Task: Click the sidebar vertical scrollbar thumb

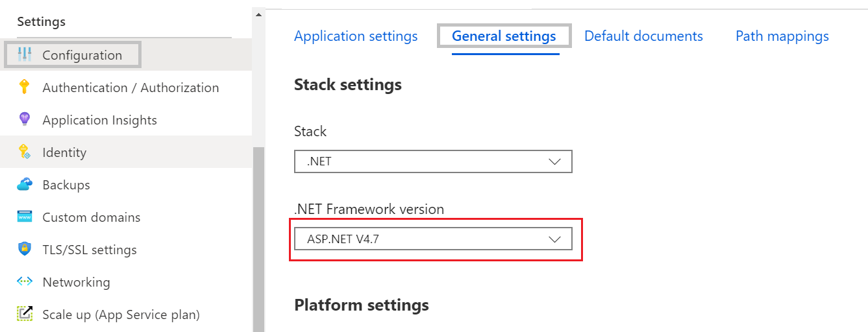Action: [x=258, y=240]
